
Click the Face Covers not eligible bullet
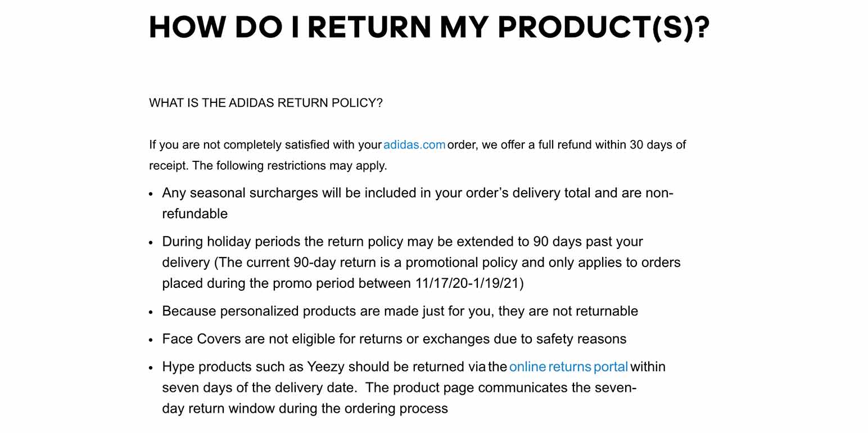click(394, 339)
